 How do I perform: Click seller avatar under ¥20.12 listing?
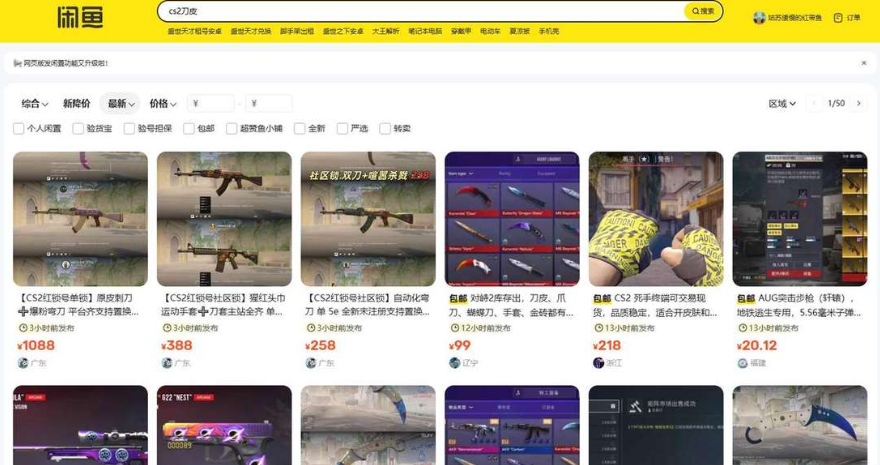[x=742, y=363]
